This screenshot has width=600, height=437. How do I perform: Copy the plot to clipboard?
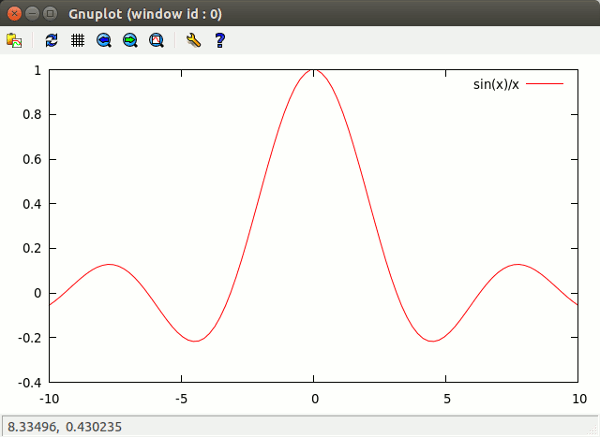click(x=14, y=40)
